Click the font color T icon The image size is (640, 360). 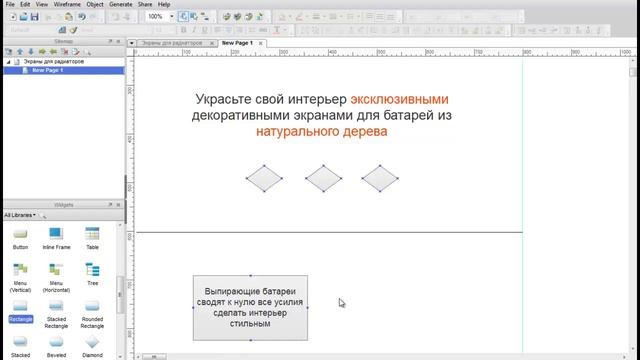click(277, 30)
